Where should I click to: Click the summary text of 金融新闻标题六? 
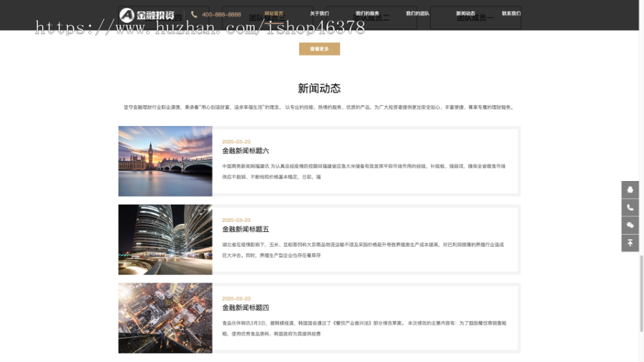pos(364,172)
